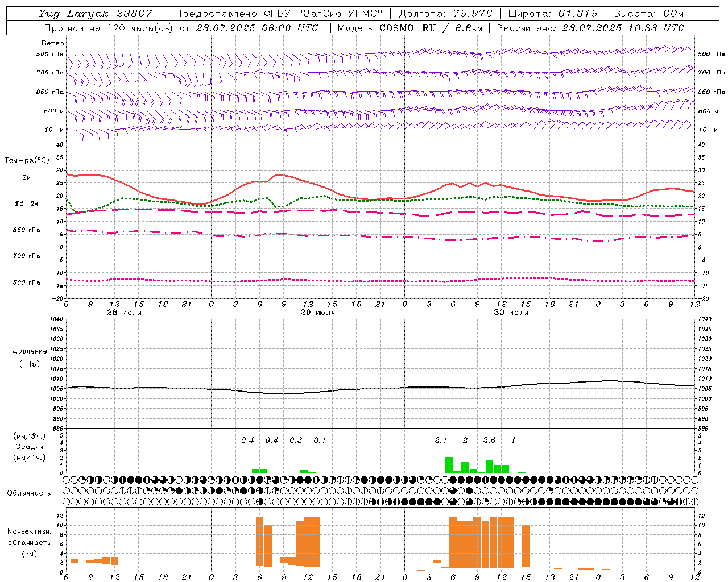
Task: Click the (км) unit label for convective cloud
Action: [30, 554]
